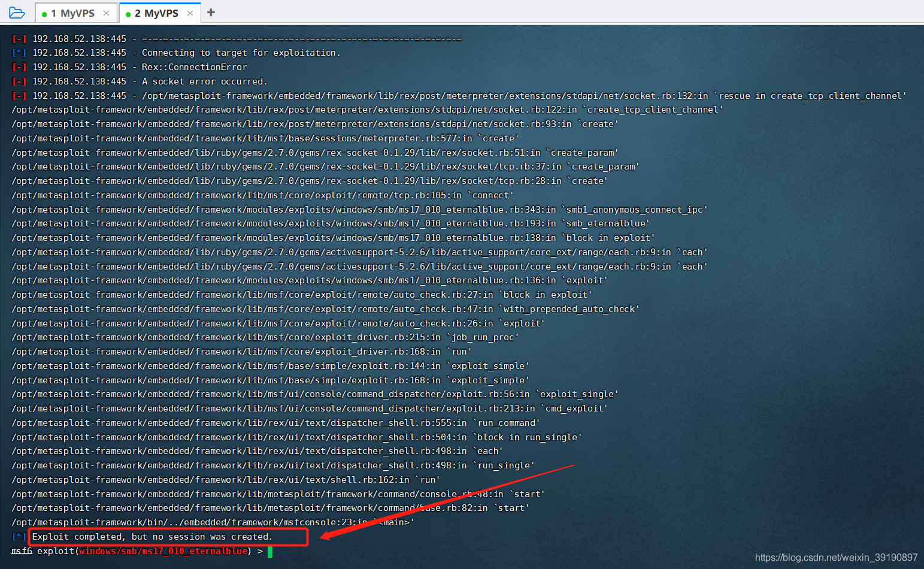Image resolution: width=924 pixels, height=569 pixels.
Task: Click the line ending in 'smb_eternalblue'
Action: 331,223
